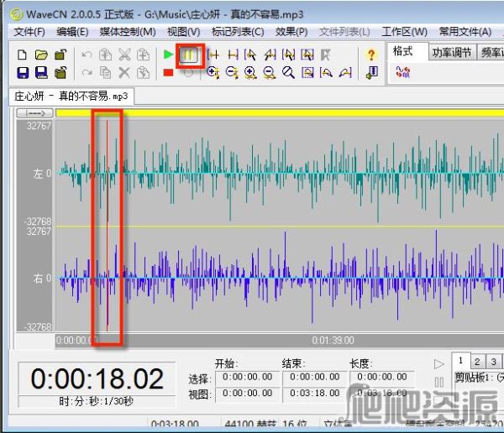Open the 媒体控制(M) menu
This screenshot has height=433, width=504.
tap(128, 32)
